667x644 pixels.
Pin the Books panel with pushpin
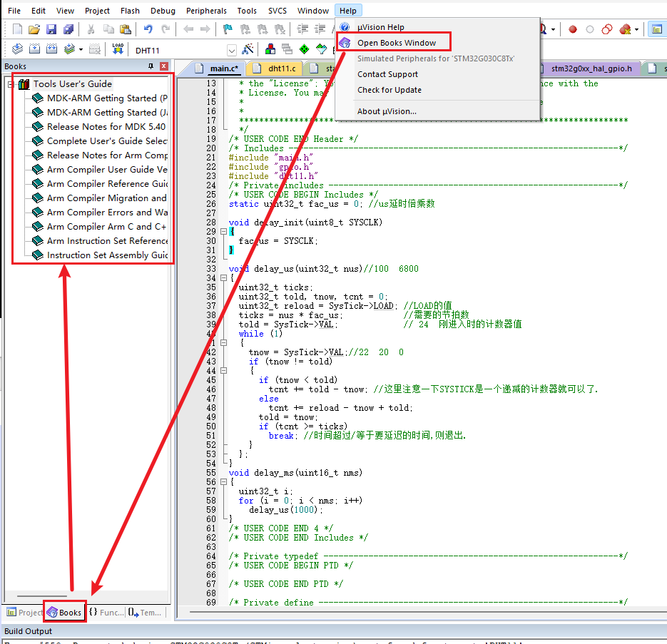[x=151, y=66]
